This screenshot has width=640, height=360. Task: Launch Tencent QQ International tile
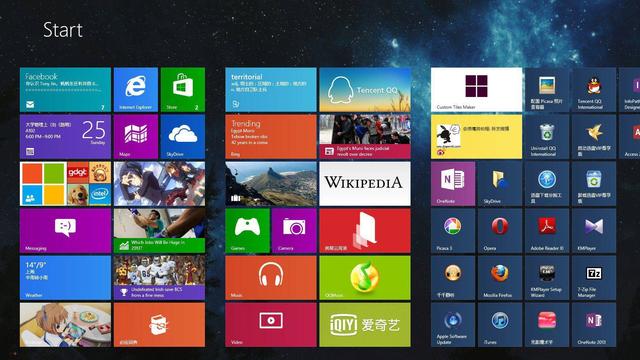pyautogui.click(x=594, y=90)
